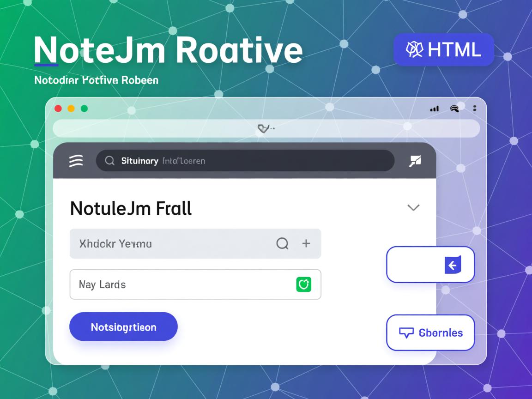Click the blue back-arrow bookmark icon
Screen dimensions: 532x399
coord(452,265)
